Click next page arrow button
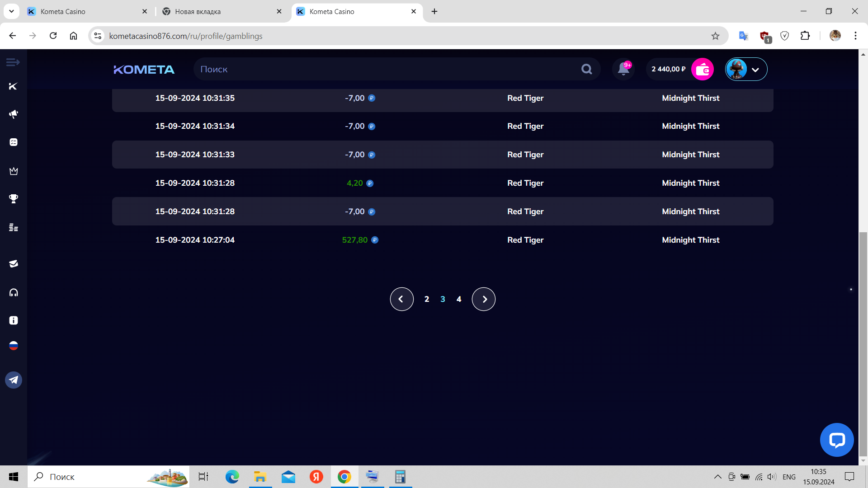Screen dimensions: 868x488 [x=483, y=299]
